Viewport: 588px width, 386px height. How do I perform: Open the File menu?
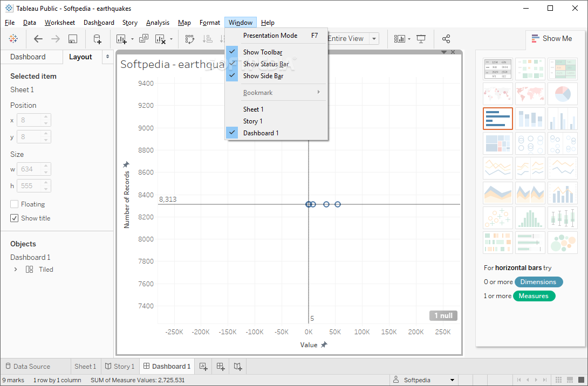10,23
